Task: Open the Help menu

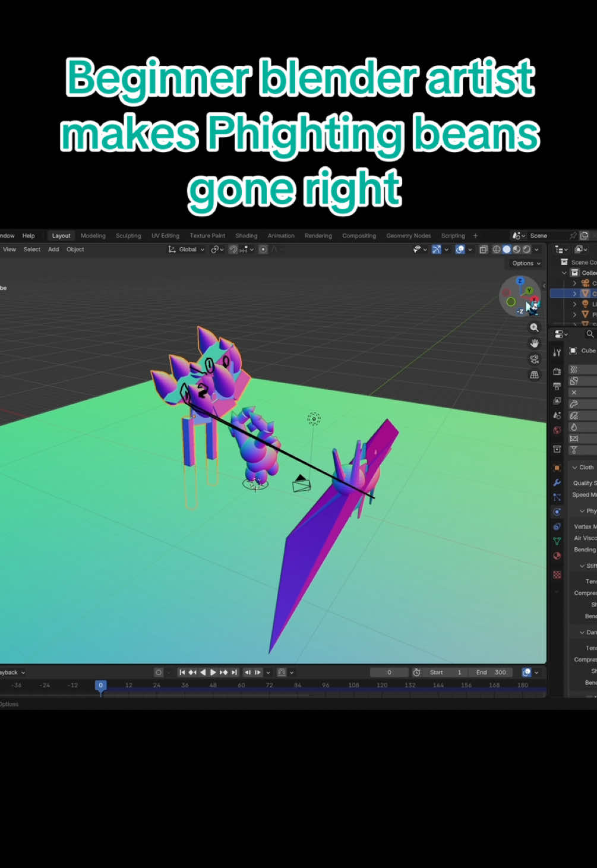Action: (x=29, y=236)
